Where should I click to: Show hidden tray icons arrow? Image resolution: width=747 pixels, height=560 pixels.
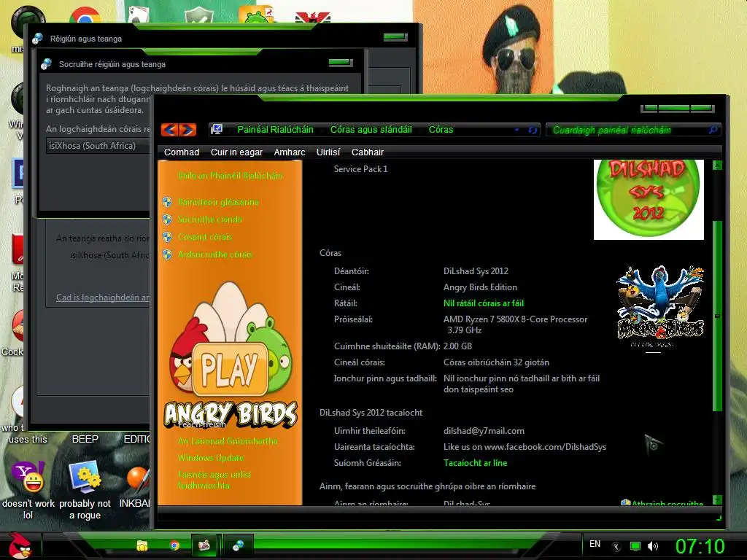click(x=616, y=546)
